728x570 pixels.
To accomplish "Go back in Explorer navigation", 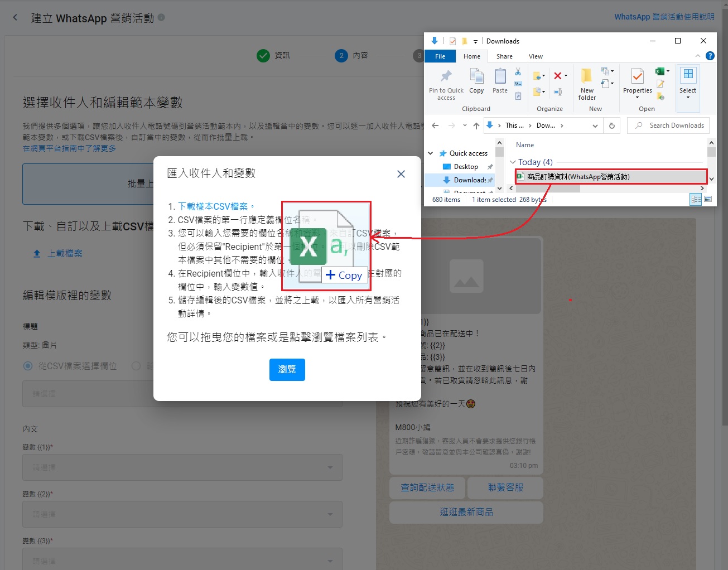I will tap(435, 125).
